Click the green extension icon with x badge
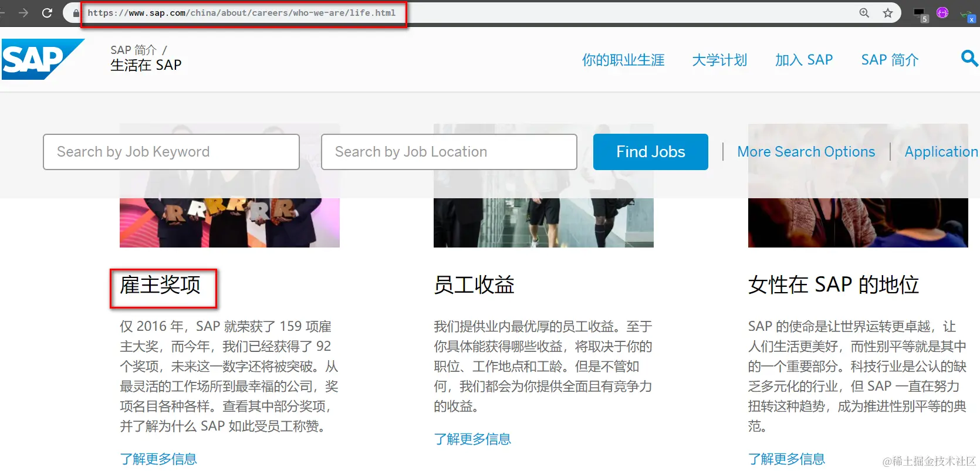980x471 pixels. pyautogui.click(x=968, y=15)
